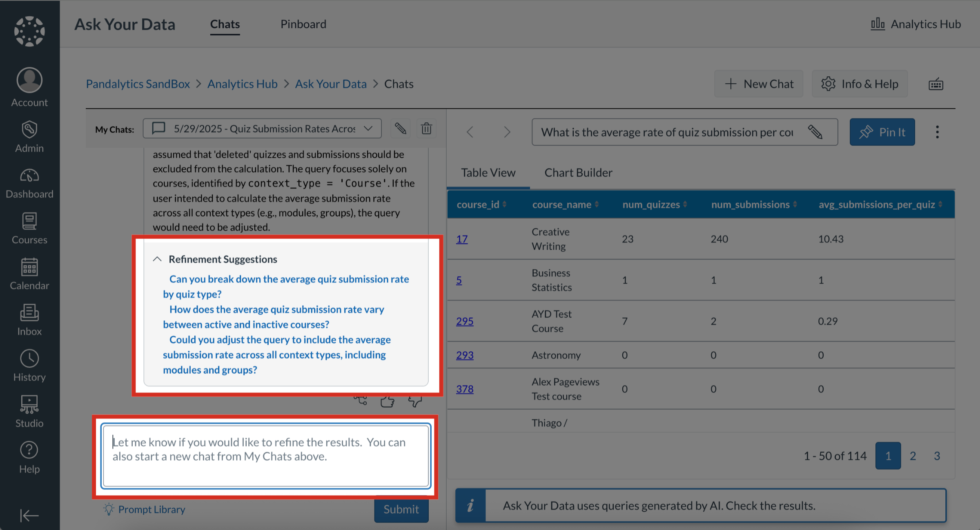Viewport: 980px width, 530px height.
Task: Go to results page 2
Action: click(x=913, y=455)
